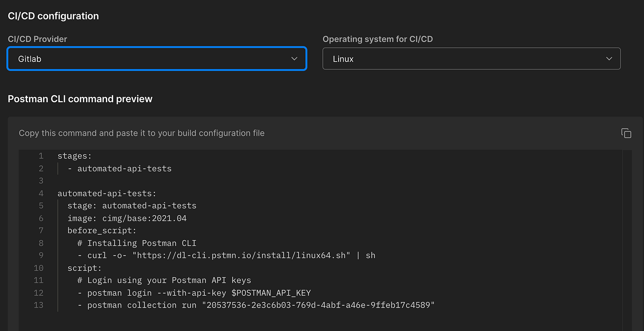Click the chevron arrow in the Linux dropdown

click(x=609, y=59)
